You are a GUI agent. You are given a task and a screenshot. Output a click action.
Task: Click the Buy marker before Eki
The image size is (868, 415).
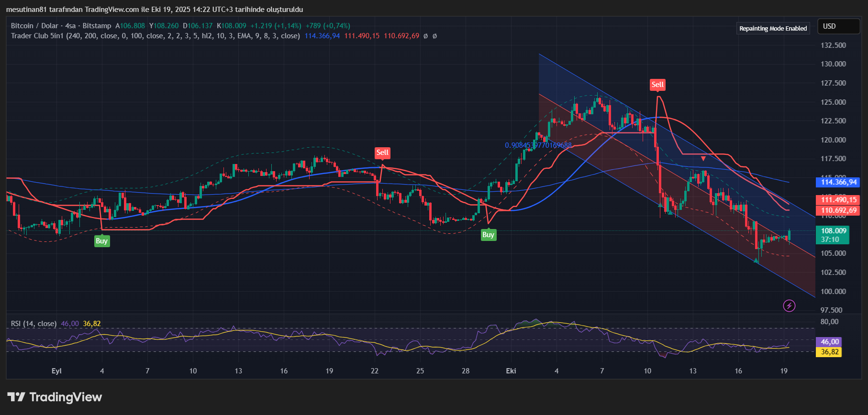[488, 235]
